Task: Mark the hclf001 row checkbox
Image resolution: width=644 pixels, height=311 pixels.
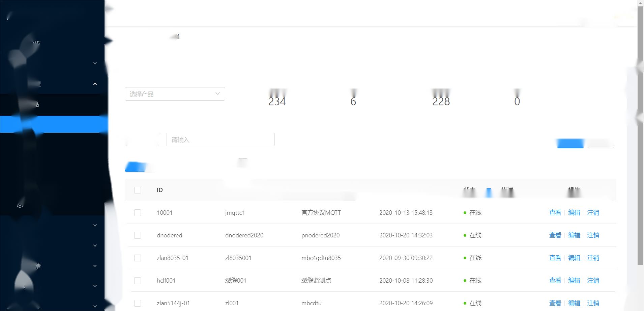Action: click(138, 281)
